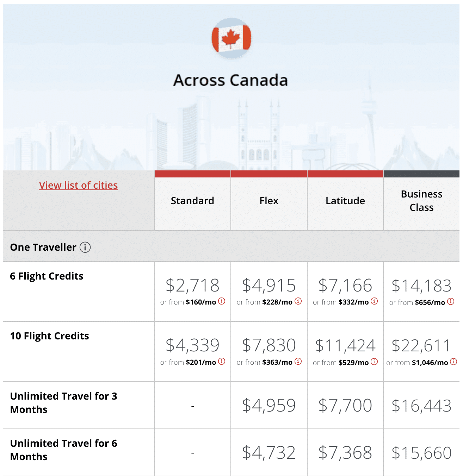Click info icon beside $160/mo Standard price
The width and height of the screenshot is (463, 476).
click(x=221, y=302)
